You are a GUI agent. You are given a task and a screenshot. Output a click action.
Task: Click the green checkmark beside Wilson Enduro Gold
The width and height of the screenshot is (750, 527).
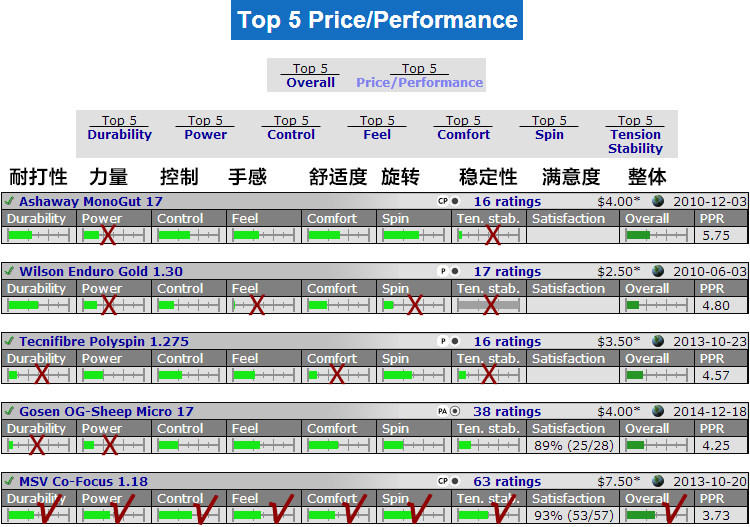click(9, 271)
